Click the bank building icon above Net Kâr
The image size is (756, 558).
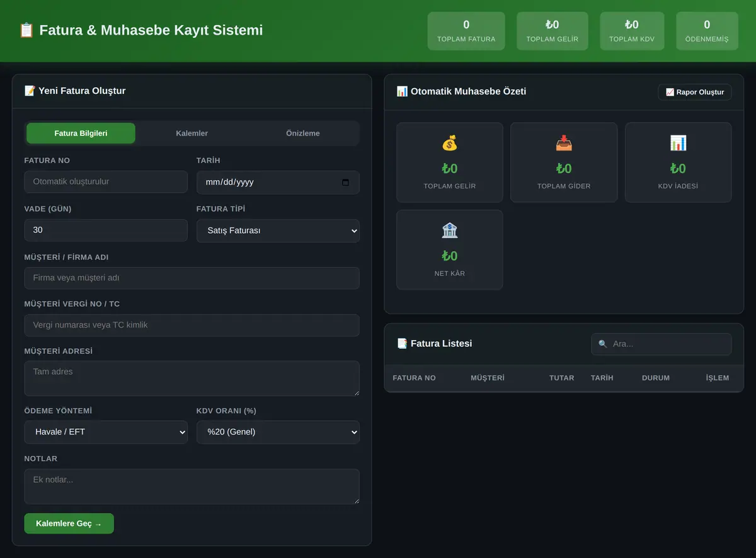450,231
